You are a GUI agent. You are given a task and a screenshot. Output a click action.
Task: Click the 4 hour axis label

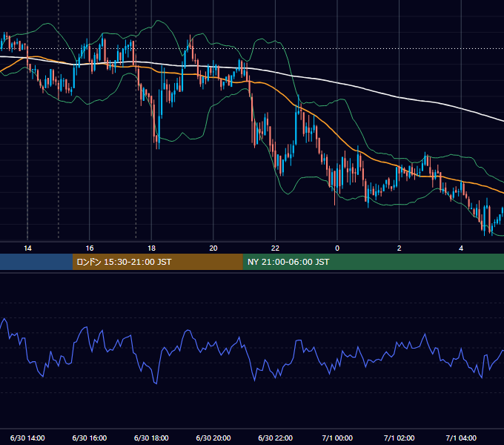pyautogui.click(x=461, y=248)
